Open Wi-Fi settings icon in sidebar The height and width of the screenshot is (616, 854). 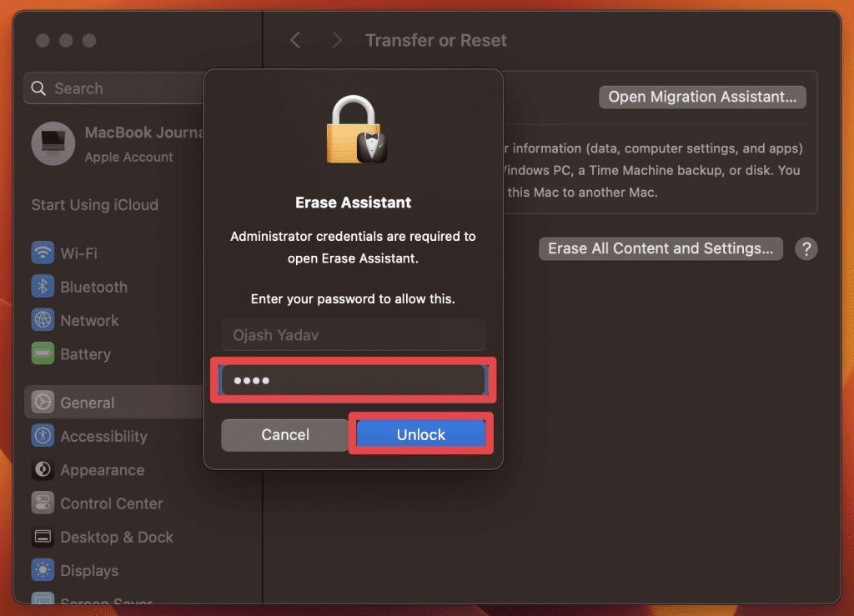click(x=43, y=253)
